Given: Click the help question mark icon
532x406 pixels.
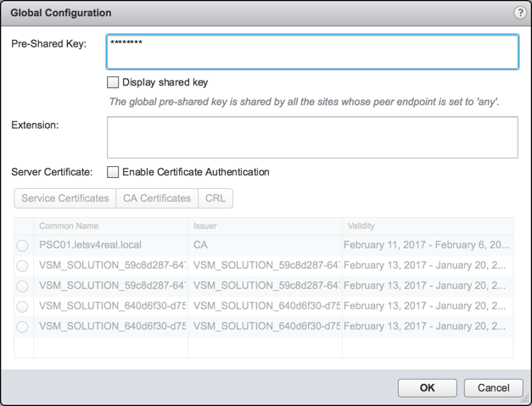Looking at the screenshot, I should [520, 14].
